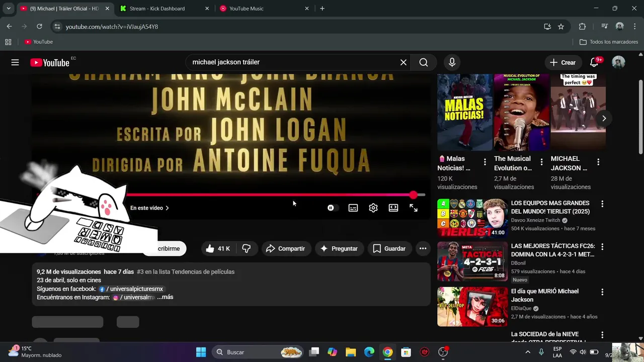Expand description with "...más"
The width and height of the screenshot is (644, 362).
[x=165, y=297]
